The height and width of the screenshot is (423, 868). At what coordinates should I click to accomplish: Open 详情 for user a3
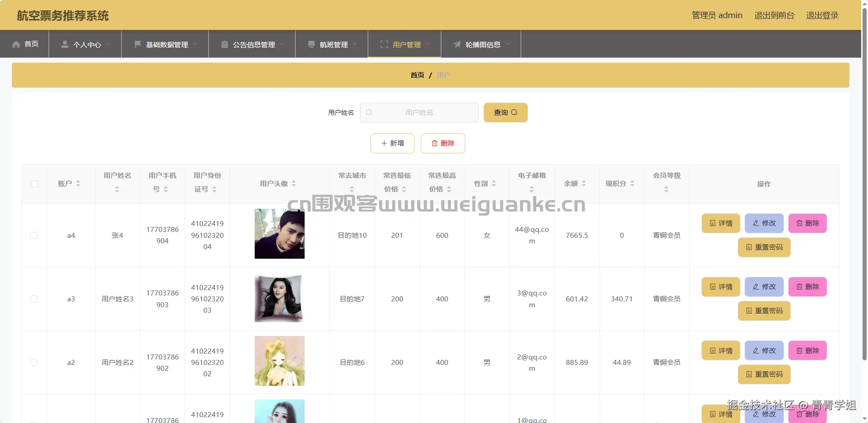[721, 287]
